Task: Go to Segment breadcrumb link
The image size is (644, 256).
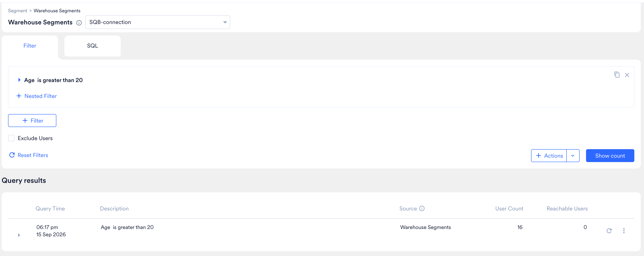Action: (18, 10)
